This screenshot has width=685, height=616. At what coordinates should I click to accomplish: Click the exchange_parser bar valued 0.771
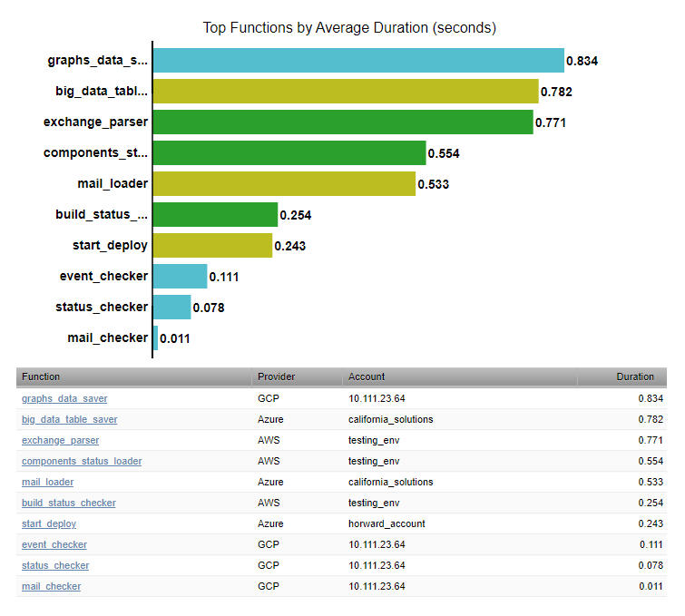point(343,122)
